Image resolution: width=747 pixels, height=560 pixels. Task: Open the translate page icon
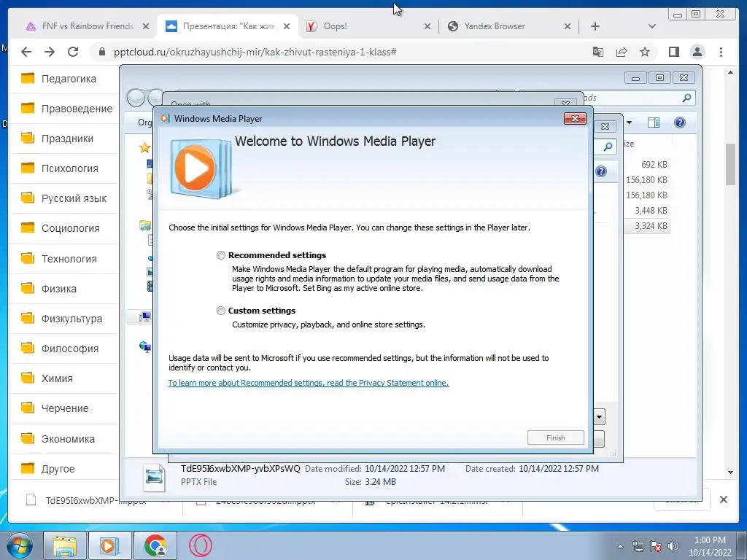point(598,52)
